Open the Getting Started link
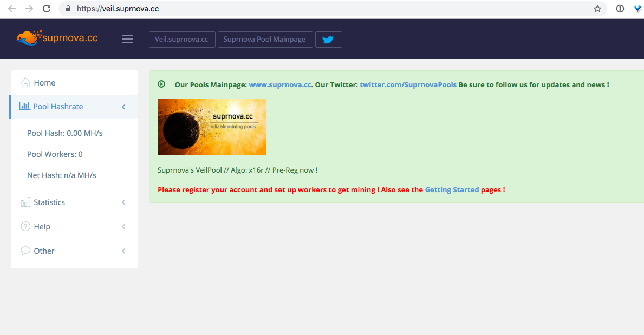 [452, 189]
